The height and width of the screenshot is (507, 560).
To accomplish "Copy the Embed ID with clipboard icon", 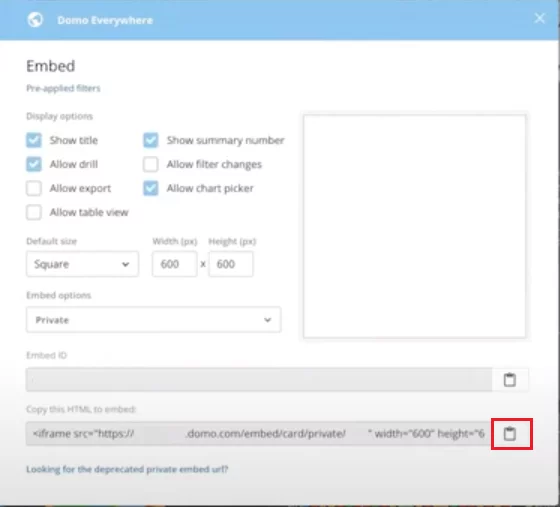I will coord(510,380).
